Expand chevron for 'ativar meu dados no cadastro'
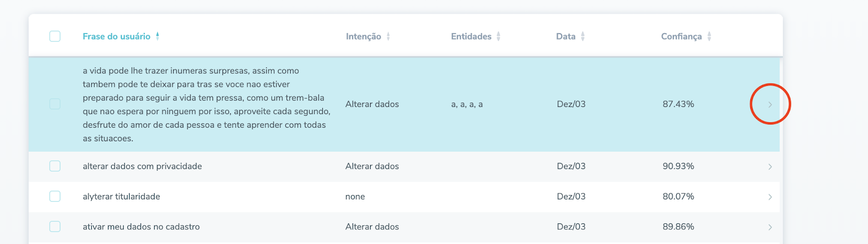The image size is (868, 244). [x=770, y=227]
